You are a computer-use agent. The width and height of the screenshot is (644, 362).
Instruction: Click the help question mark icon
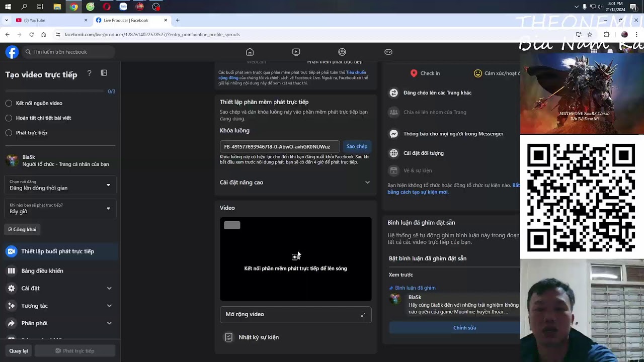(x=89, y=73)
